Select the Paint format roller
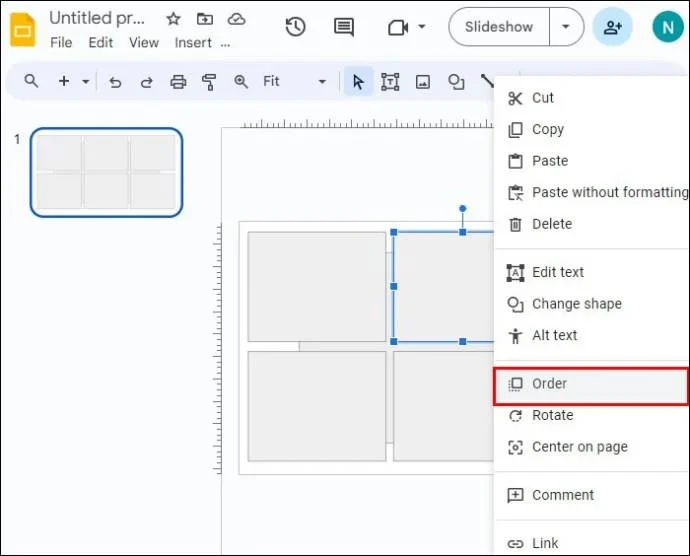 coord(209,82)
